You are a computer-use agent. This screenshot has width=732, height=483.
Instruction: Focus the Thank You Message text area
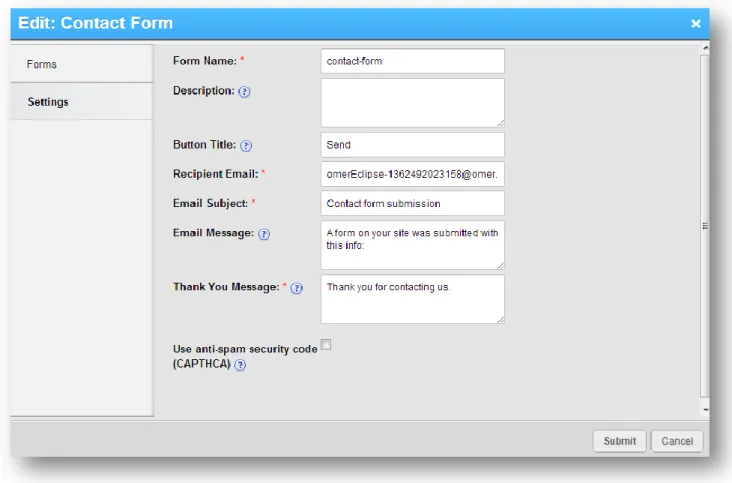pos(413,299)
